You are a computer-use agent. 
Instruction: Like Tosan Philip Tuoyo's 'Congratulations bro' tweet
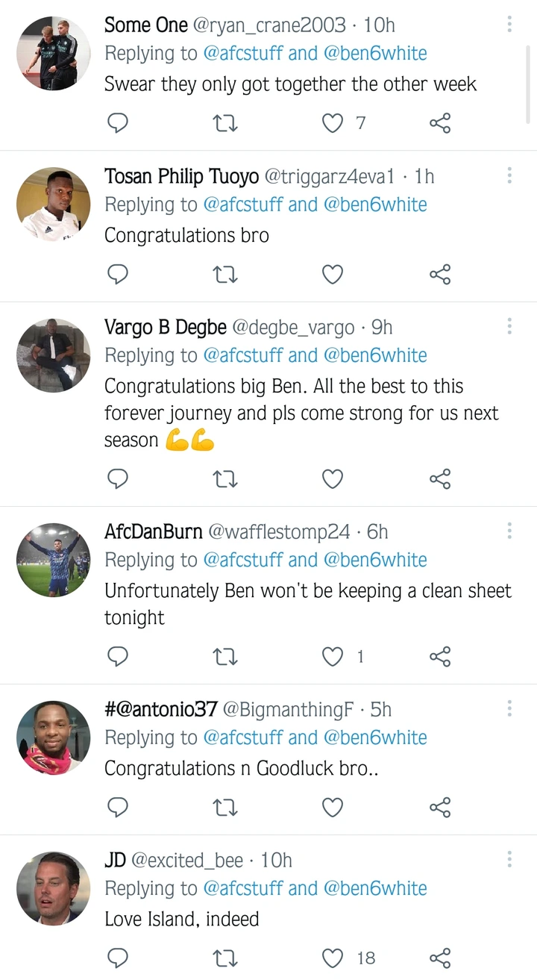[x=333, y=275]
